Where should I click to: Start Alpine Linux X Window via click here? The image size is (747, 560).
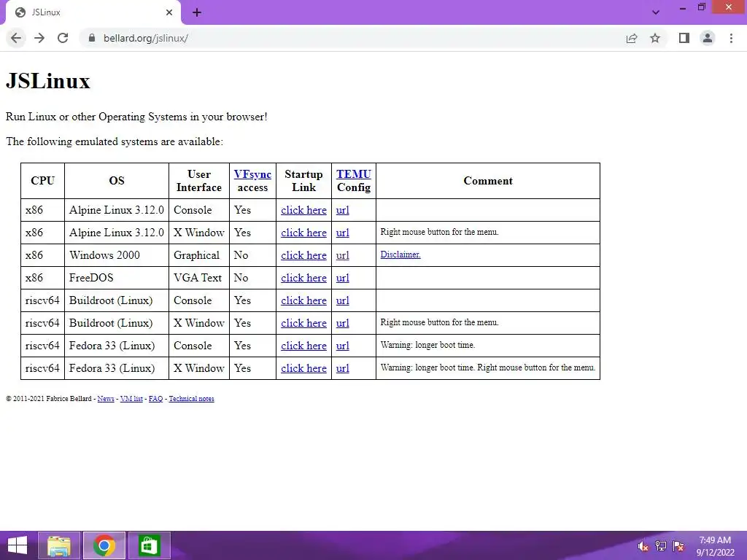coord(303,233)
